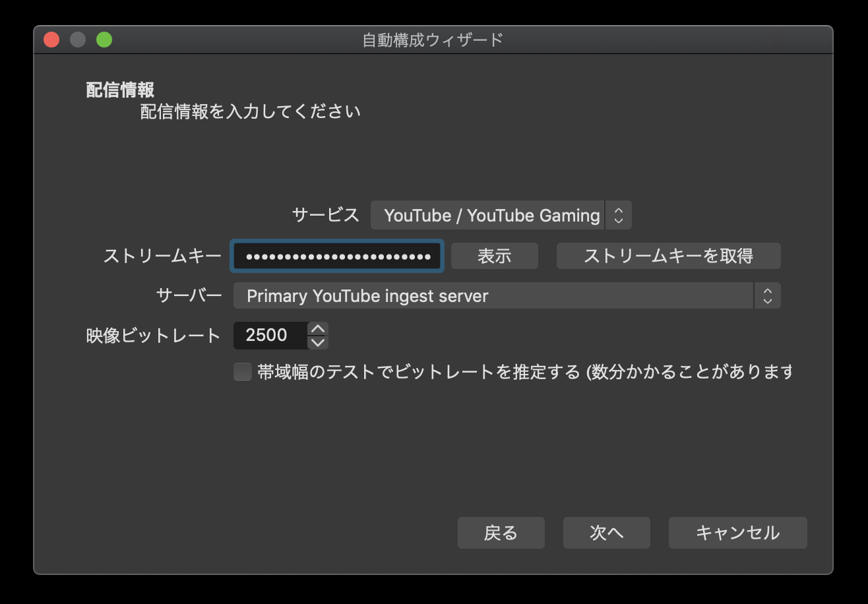
Task: Click the 戻る button
Action: [501, 533]
